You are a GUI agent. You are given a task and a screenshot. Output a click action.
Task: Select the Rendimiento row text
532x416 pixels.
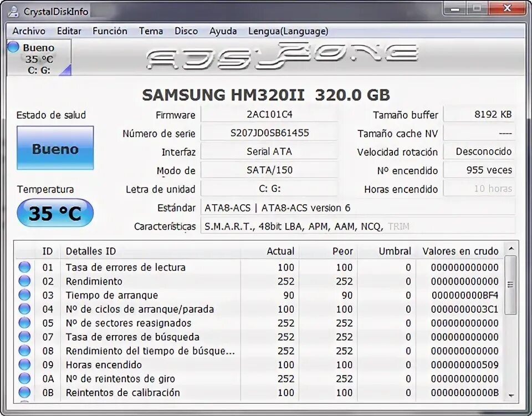point(94,281)
